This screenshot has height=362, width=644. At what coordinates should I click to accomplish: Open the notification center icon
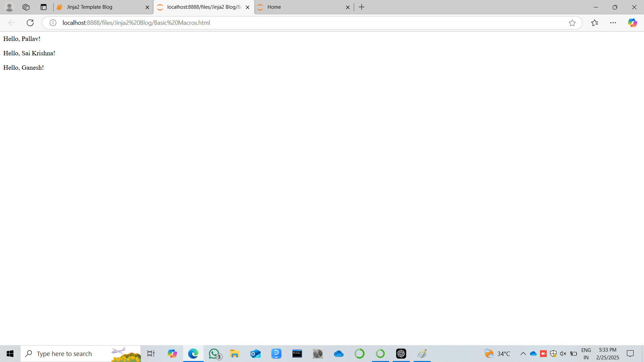(630, 354)
